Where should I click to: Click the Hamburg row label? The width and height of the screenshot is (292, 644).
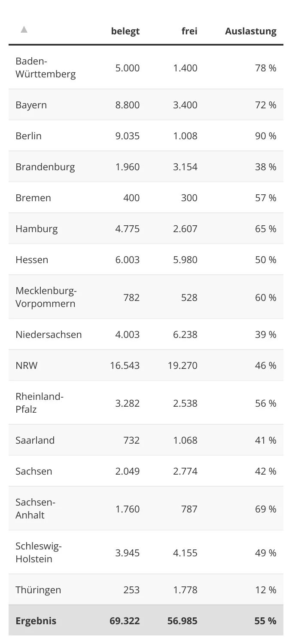pos(36,229)
